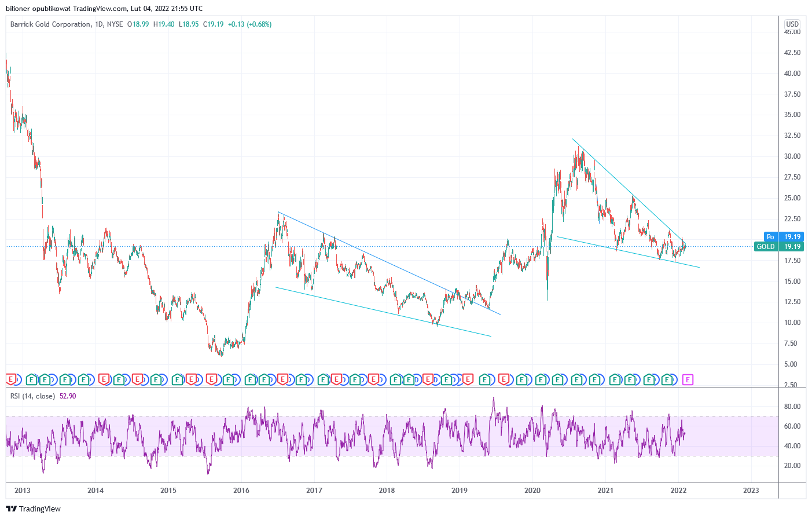Click the 2017 label on the time axis
This screenshot has width=812, height=519.
(x=314, y=491)
